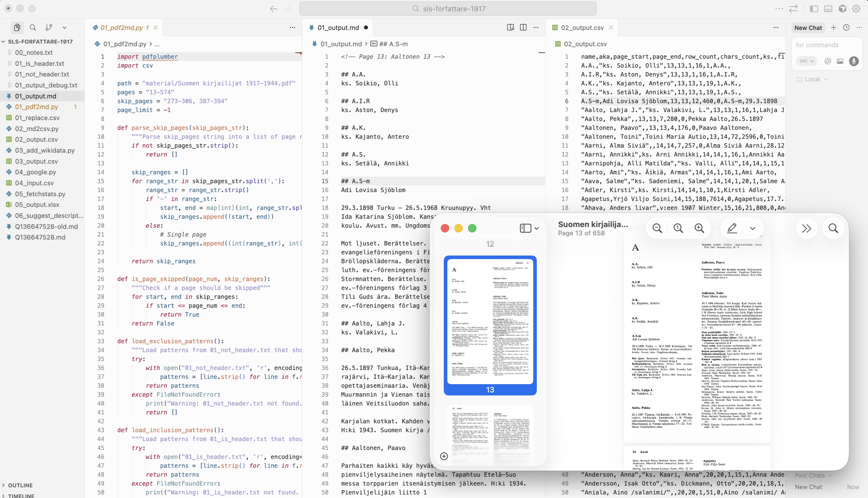Navigate back with the left arrow

273,9
